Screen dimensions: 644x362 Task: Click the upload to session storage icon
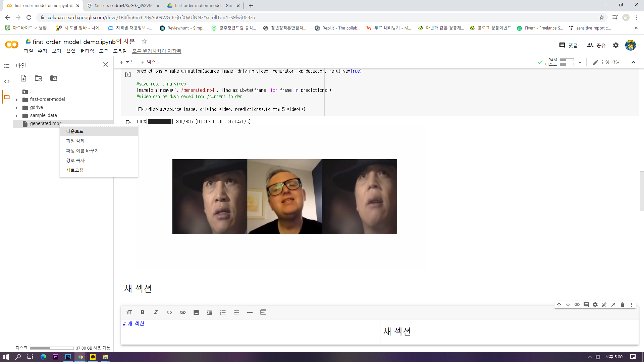click(x=23, y=78)
